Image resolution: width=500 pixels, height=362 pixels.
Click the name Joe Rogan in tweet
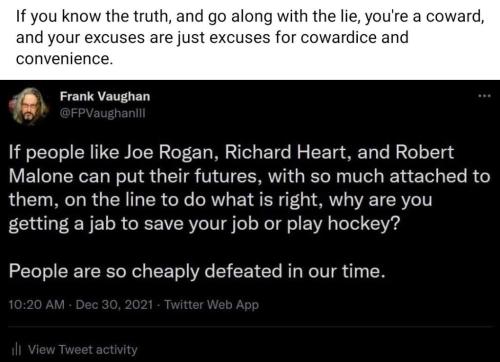tap(169, 152)
